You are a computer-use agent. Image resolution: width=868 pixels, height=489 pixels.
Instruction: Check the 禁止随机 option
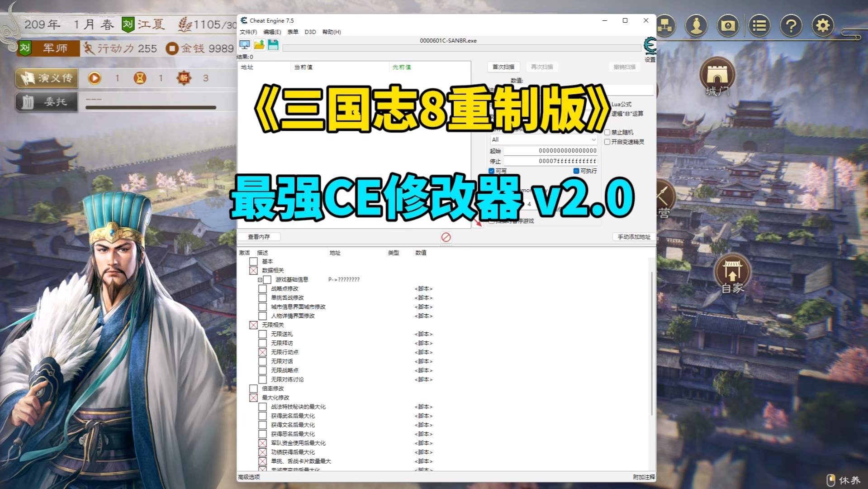tap(607, 132)
